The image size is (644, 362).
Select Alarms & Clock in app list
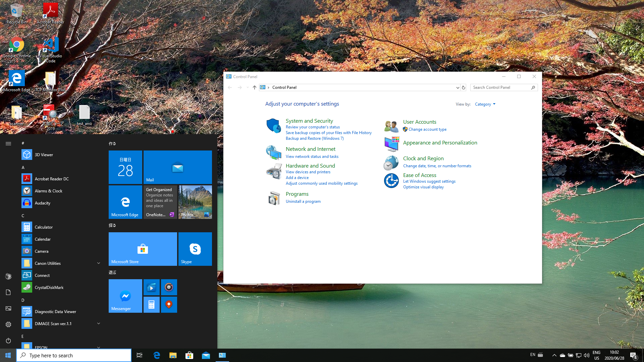(48, 191)
